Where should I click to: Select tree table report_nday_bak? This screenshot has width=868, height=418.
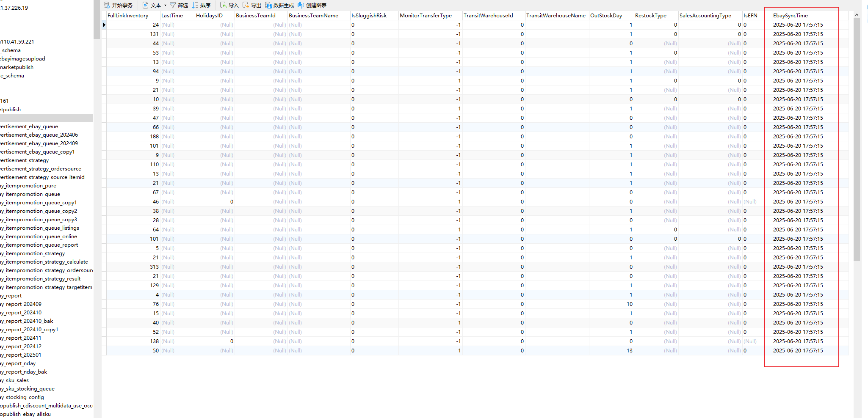point(24,372)
